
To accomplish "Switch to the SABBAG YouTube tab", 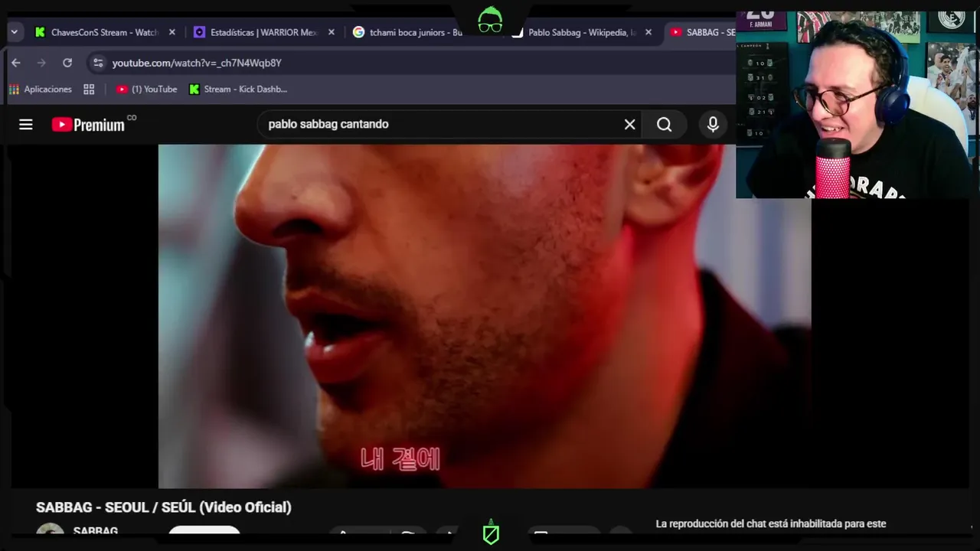I will tap(701, 32).
